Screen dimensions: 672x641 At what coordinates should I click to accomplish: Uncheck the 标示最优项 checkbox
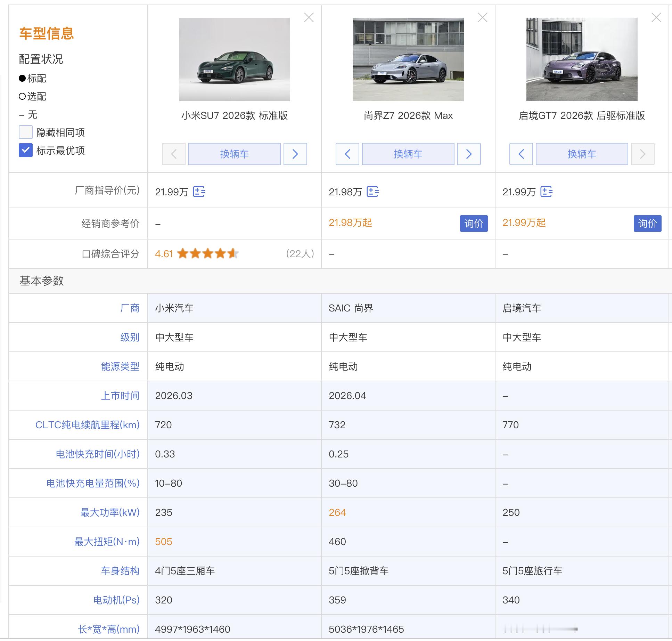26,151
